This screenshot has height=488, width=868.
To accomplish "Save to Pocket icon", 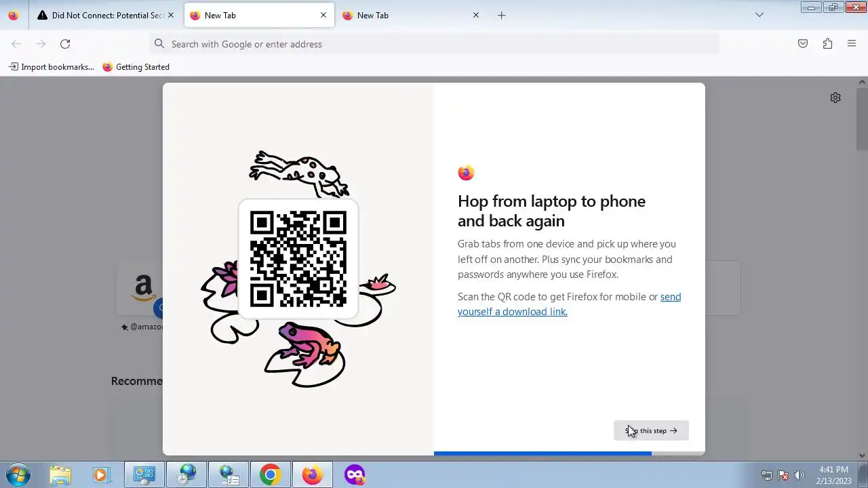I will pos(803,44).
